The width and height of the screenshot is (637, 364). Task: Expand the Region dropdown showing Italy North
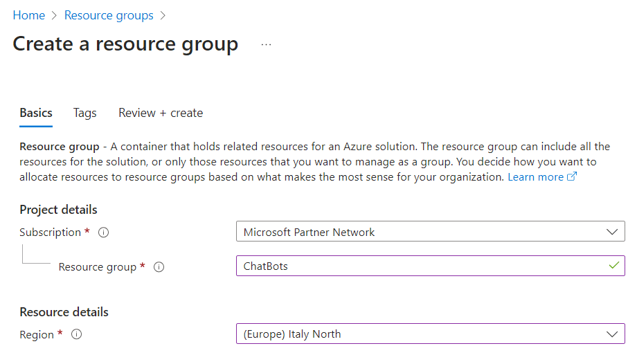430,334
